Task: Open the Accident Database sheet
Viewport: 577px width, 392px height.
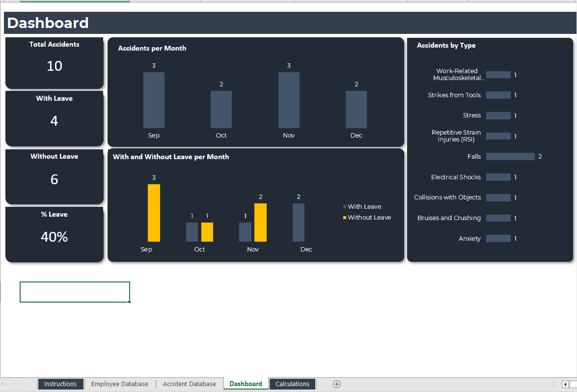Action: pos(189,384)
